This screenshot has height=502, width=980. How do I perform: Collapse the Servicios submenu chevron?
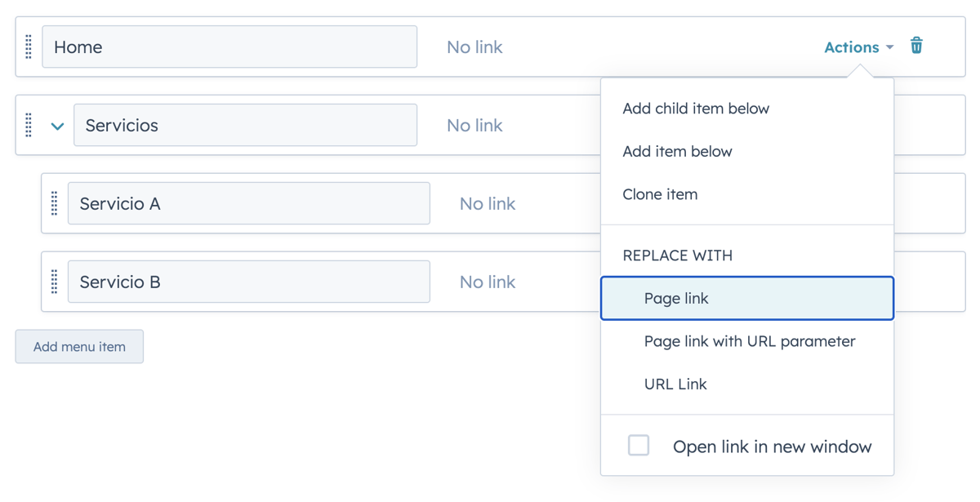(x=57, y=127)
